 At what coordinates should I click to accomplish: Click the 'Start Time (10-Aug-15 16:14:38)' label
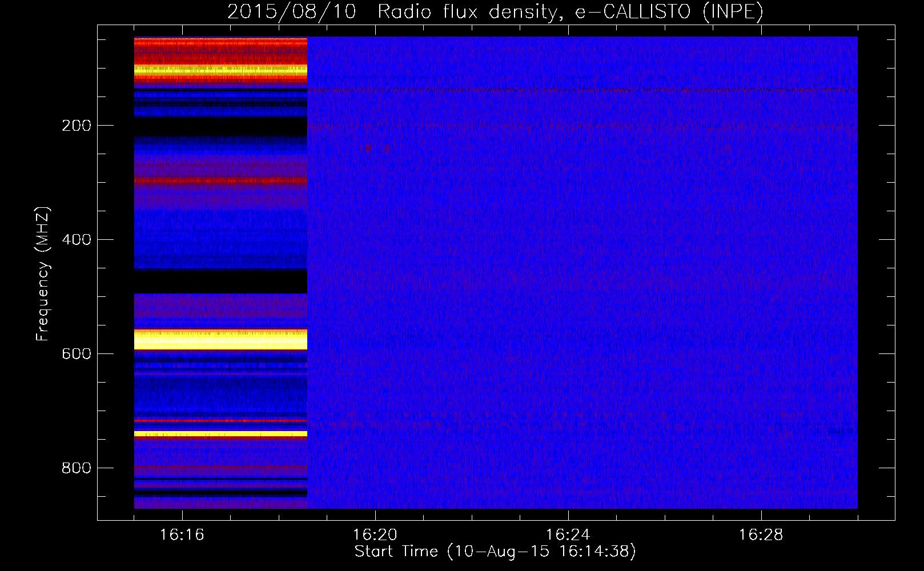coord(495,552)
